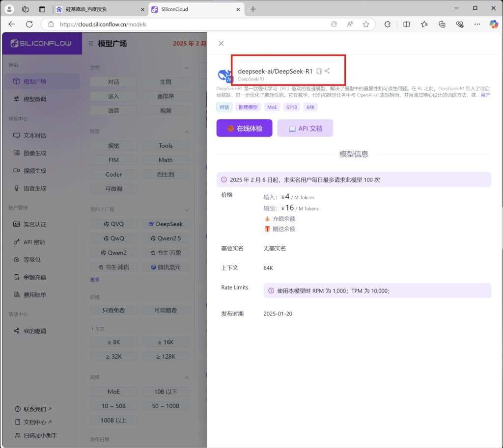Open 实名认证 account page
The width and height of the screenshot is (503, 448).
pyautogui.click(x=42, y=224)
